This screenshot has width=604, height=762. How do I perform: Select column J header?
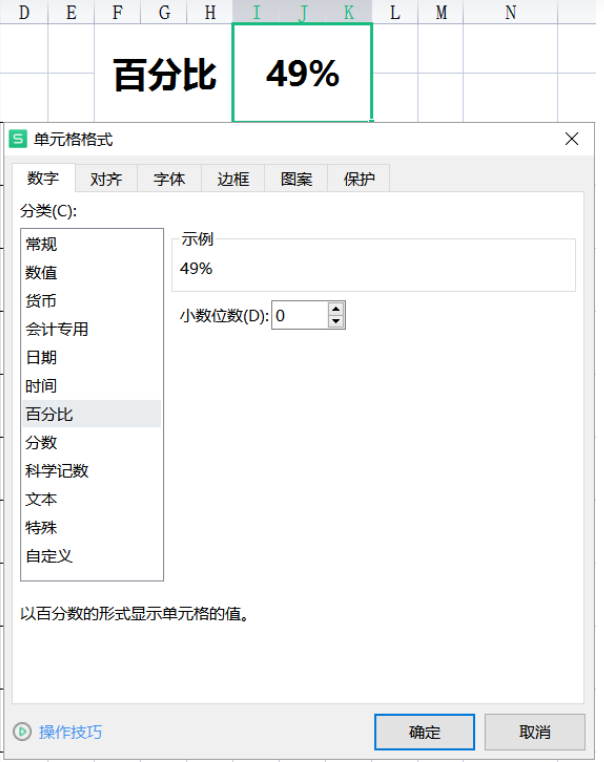pos(302,12)
